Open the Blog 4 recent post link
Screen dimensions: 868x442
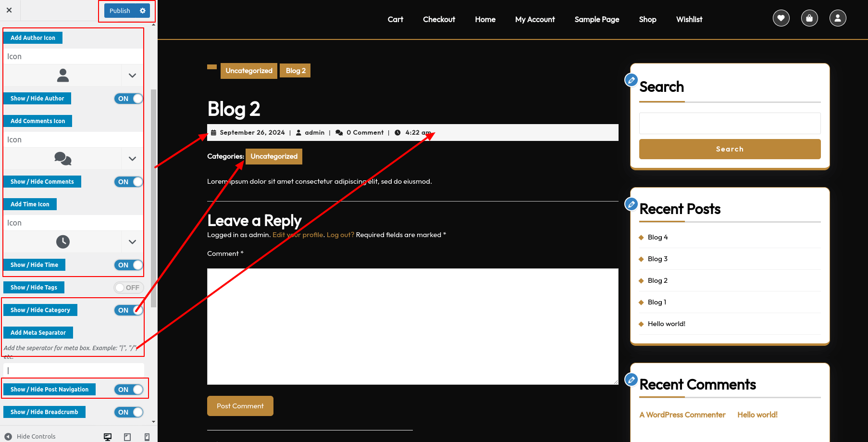(657, 237)
